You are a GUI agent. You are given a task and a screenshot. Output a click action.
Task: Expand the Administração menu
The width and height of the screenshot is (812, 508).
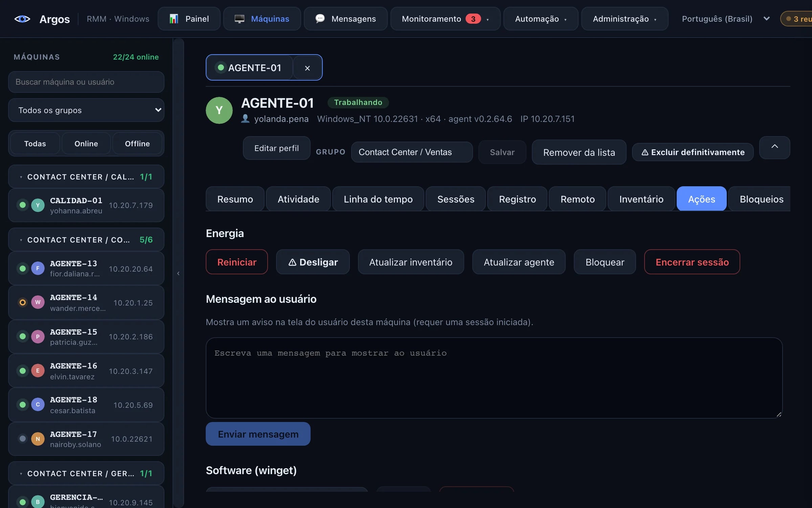coord(625,19)
